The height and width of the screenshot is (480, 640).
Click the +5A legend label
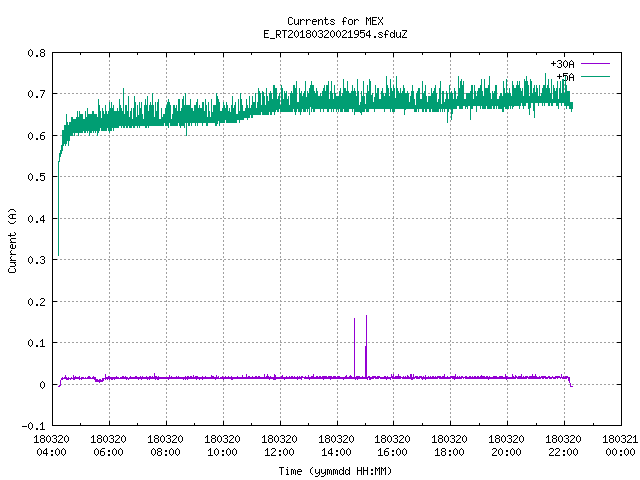pyautogui.click(x=565, y=77)
